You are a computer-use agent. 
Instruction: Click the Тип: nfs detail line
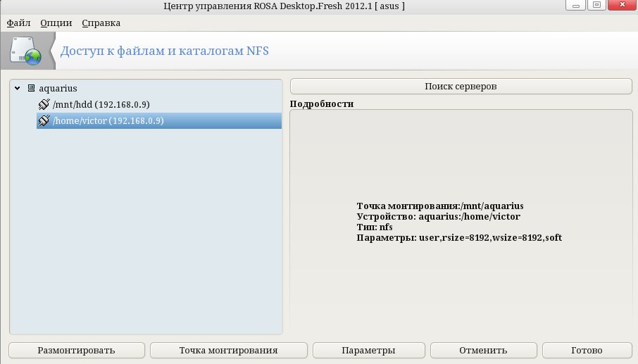point(375,227)
